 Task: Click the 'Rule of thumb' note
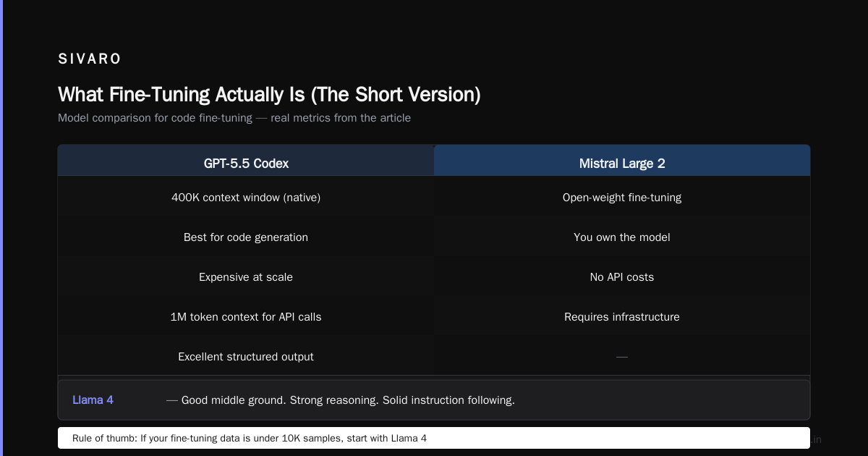pos(434,438)
